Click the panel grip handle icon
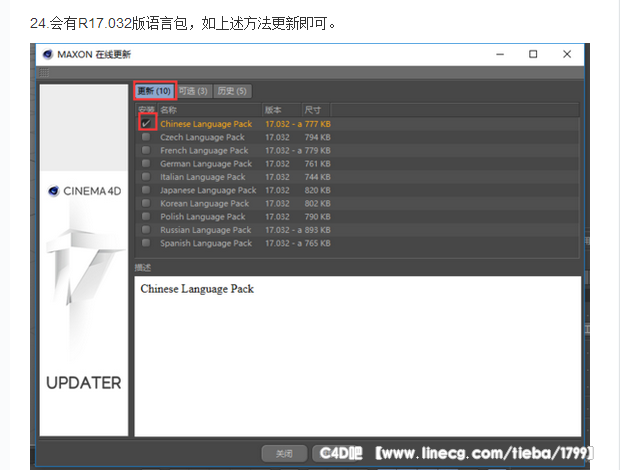This screenshot has width=620, height=470. [44, 73]
